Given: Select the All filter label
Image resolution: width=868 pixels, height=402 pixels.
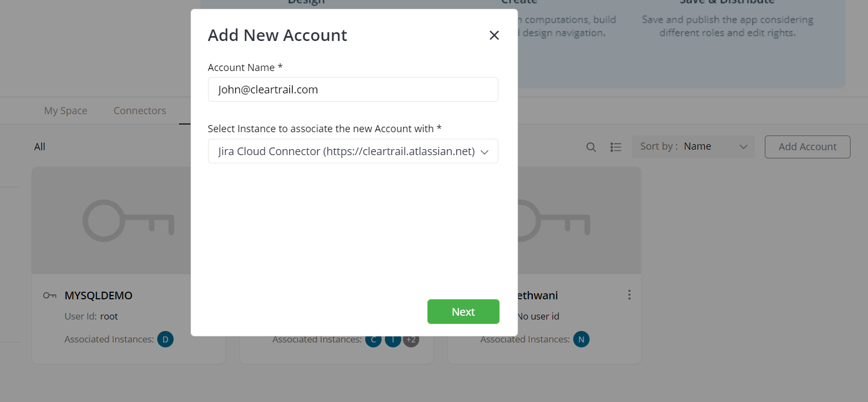Looking at the screenshot, I should pyautogui.click(x=40, y=146).
